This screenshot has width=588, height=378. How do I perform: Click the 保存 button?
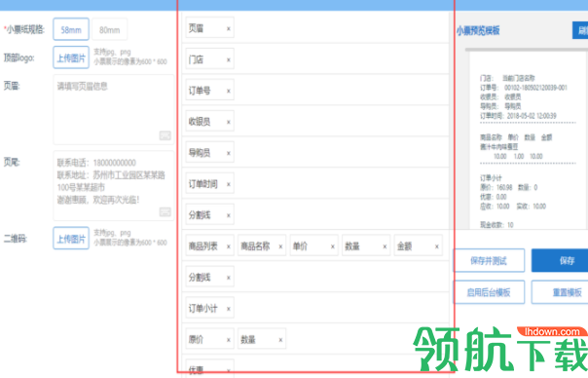(x=560, y=260)
